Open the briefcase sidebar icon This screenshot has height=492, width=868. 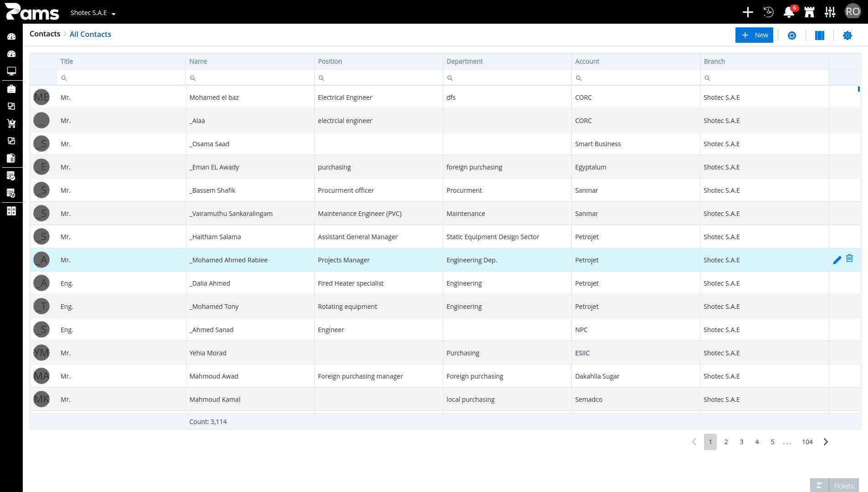(11, 89)
